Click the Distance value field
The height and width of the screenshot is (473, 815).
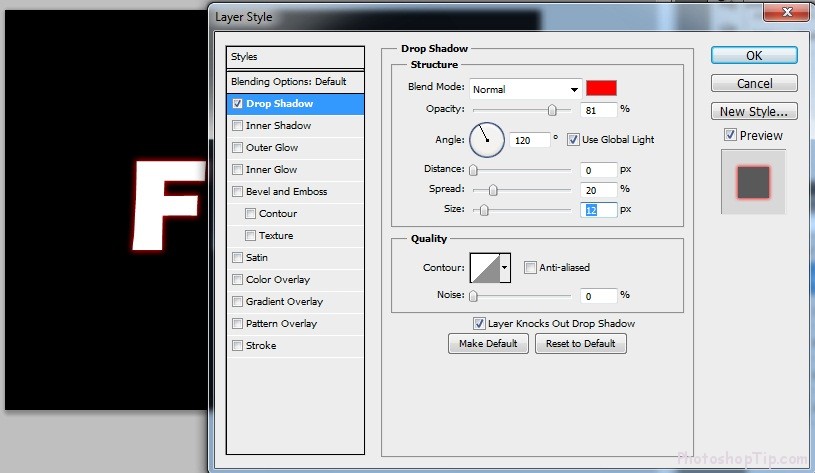598,170
